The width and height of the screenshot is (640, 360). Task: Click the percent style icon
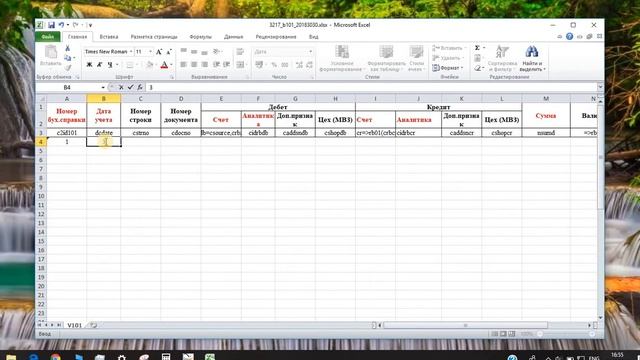274,64
